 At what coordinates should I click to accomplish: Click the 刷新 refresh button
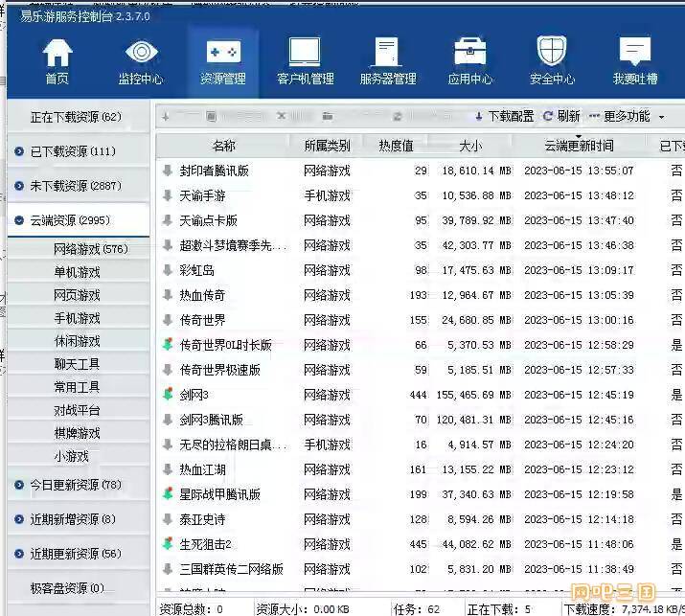coord(561,116)
